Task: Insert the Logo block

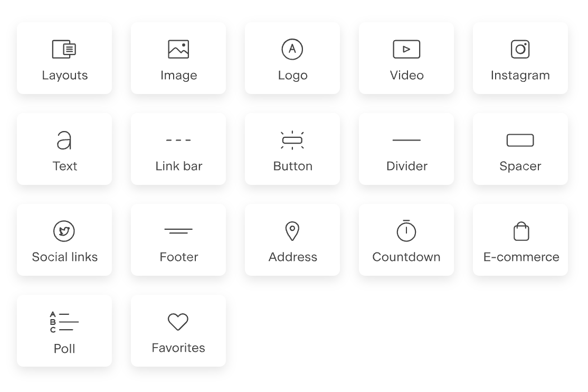Action: pos(292,58)
